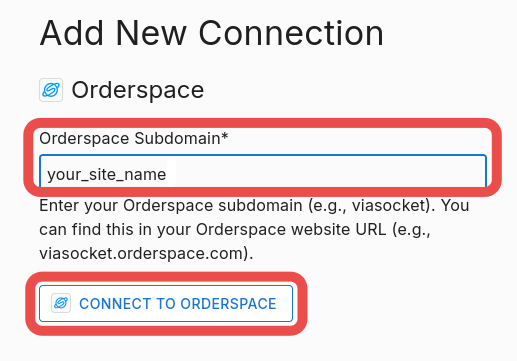Viewport: 517px width, 361px height.
Task: Click the 'CONNECT TO ORDERSPACE' button text
Action: point(178,304)
